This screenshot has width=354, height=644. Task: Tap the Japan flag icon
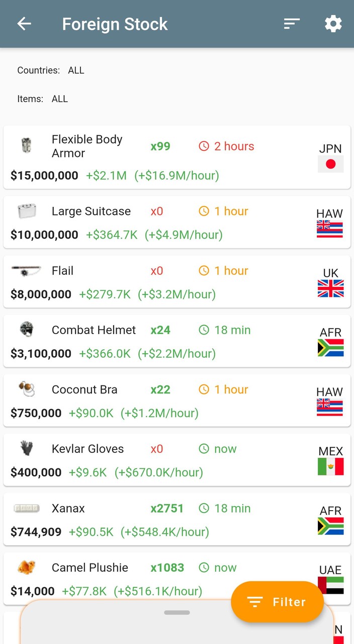tap(330, 164)
